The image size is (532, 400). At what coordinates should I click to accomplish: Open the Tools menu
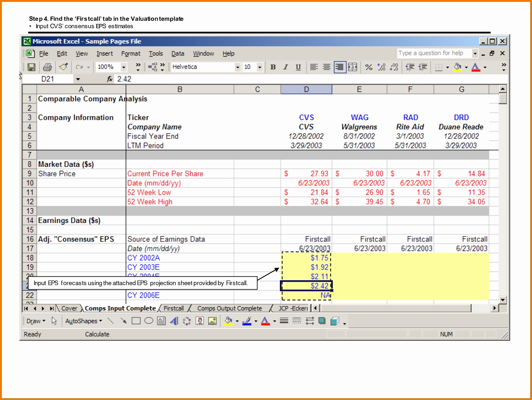pos(156,54)
